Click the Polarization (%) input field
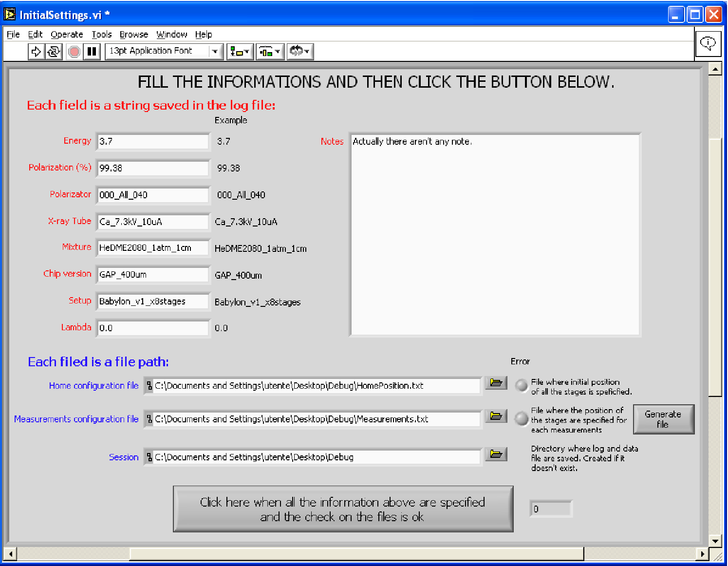Viewport: 728px width, 566px height. [153, 168]
